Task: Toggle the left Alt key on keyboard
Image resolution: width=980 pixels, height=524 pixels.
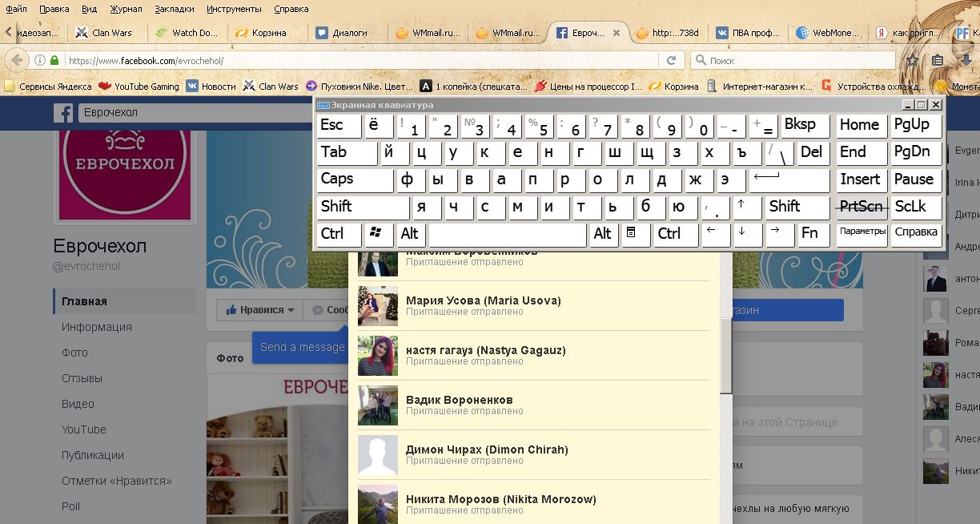Action: [x=412, y=234]
